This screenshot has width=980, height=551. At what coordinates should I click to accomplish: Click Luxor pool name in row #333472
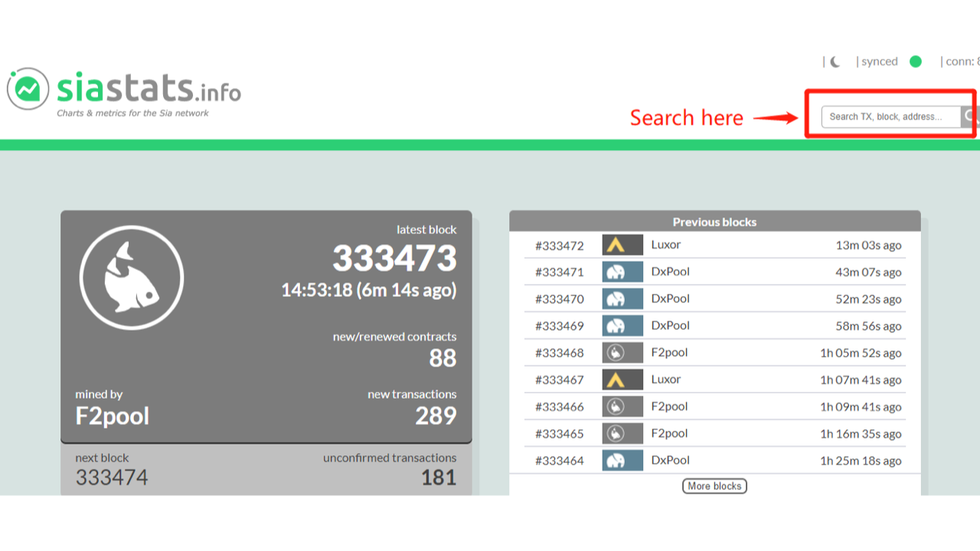coord(666,245)
